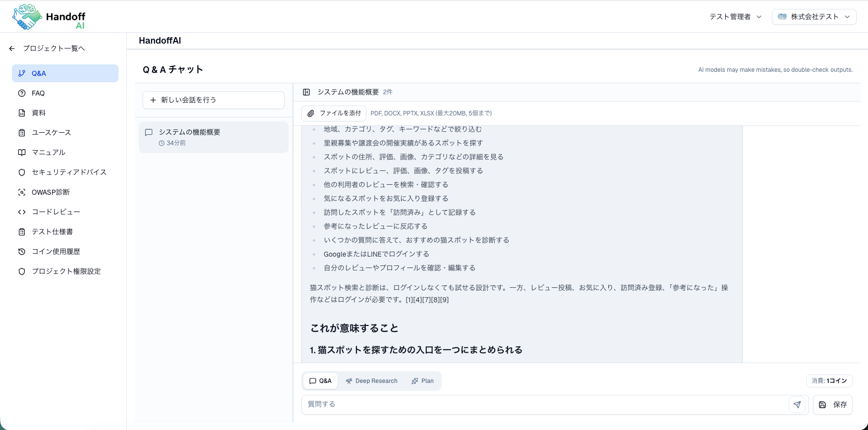This screenshot has height=430, width=868.
Task: Click the OWASP診断 scan icon
Action: pos(22,192)
